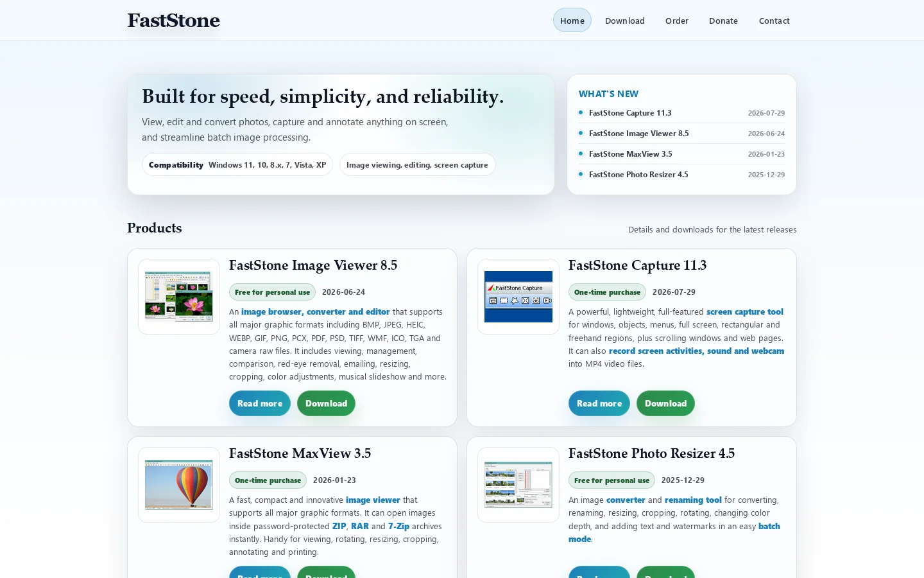924x578 pixels.
Task: Open the Donate navigation item
Action: [723, 21]
